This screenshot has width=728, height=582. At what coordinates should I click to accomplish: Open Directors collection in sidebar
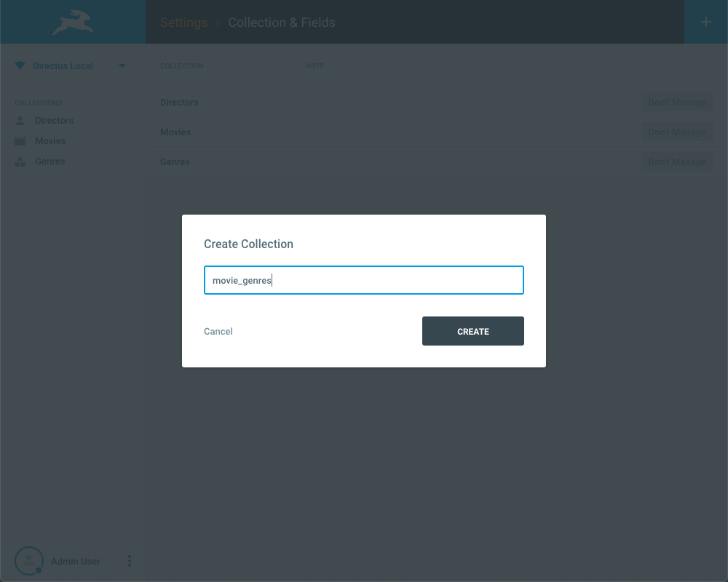click(x=54, y=121)
